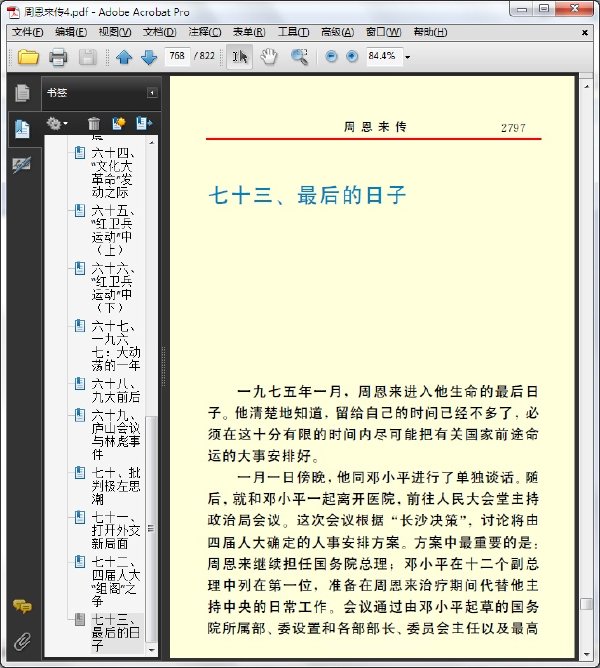Open the 窗口(W) menu
The image size is (600, 668).
[x=384, y=32]
